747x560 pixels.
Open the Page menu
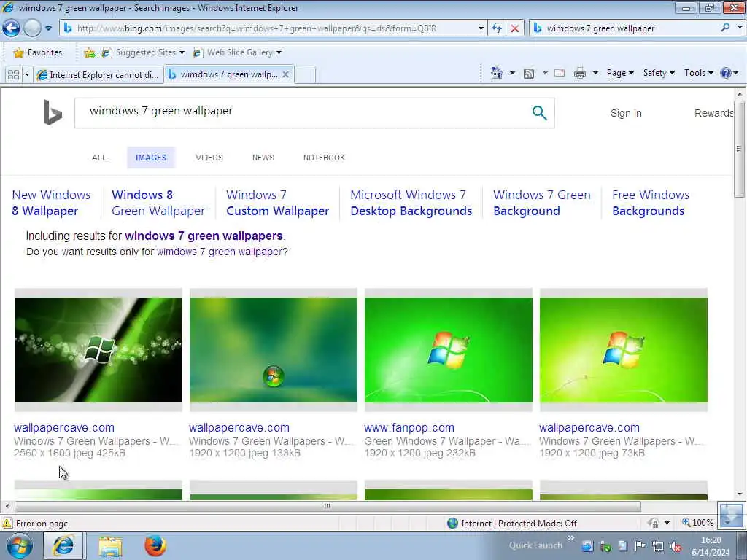620,73
